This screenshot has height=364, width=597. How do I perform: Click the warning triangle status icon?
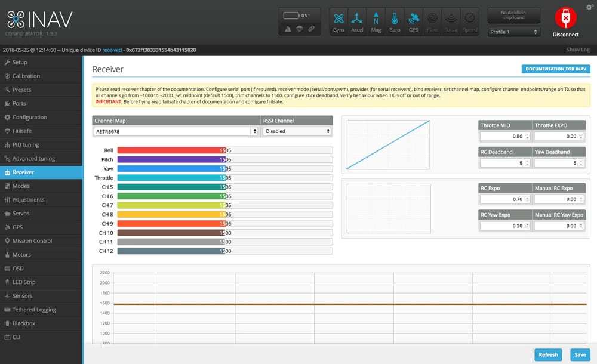288,29
